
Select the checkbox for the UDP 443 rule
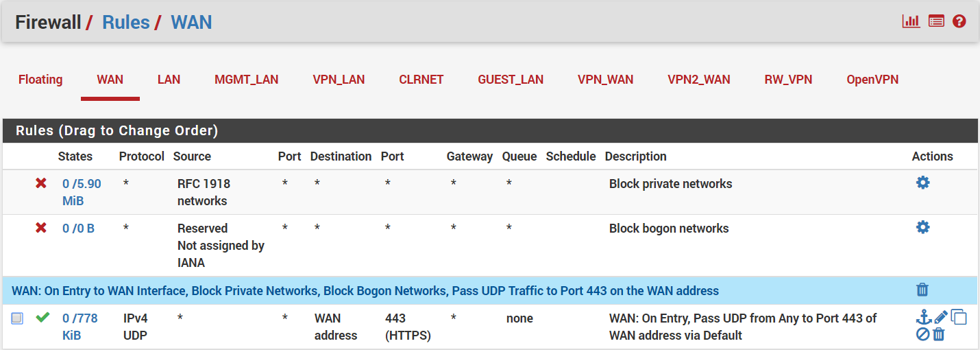coord(17,318)
